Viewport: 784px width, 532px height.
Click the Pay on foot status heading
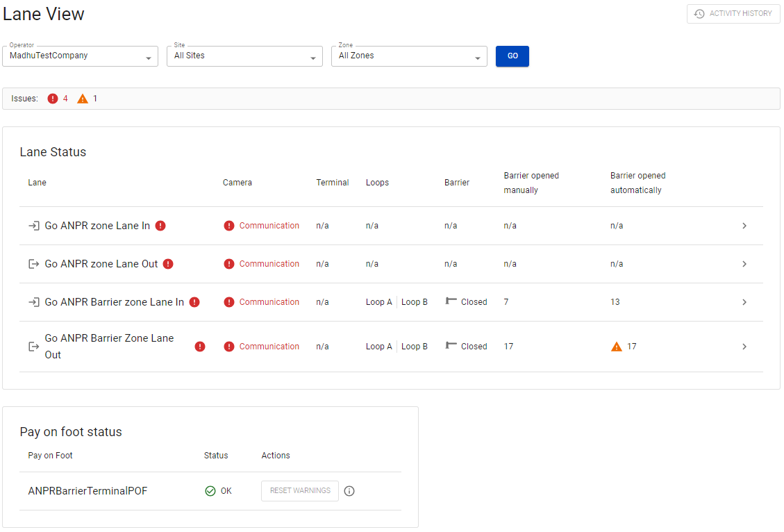[71, 432]
